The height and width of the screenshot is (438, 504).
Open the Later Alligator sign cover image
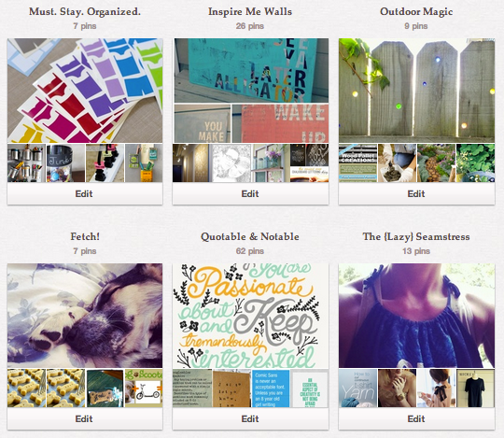click(251, 70)
